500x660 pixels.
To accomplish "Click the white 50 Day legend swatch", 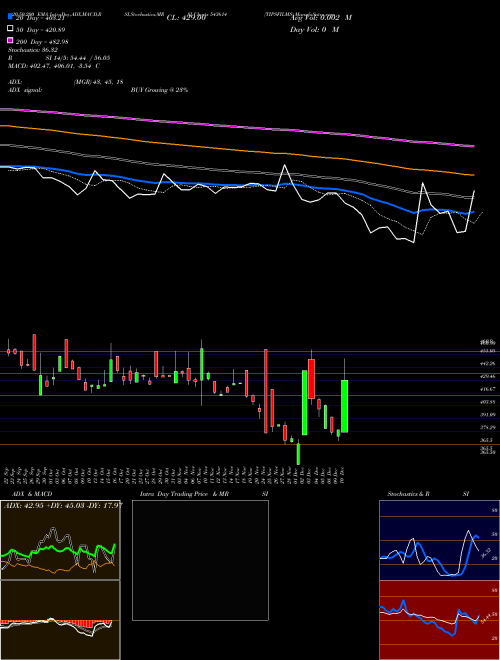I will [10, 29].
